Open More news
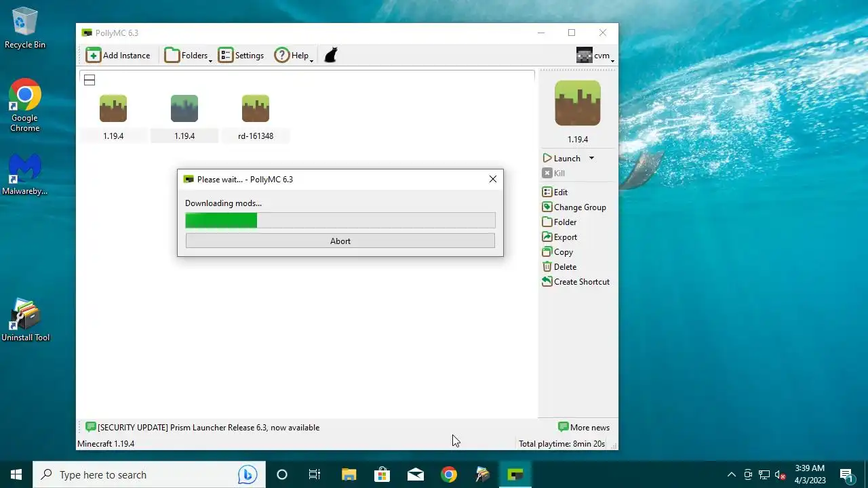 click(584, 427)
